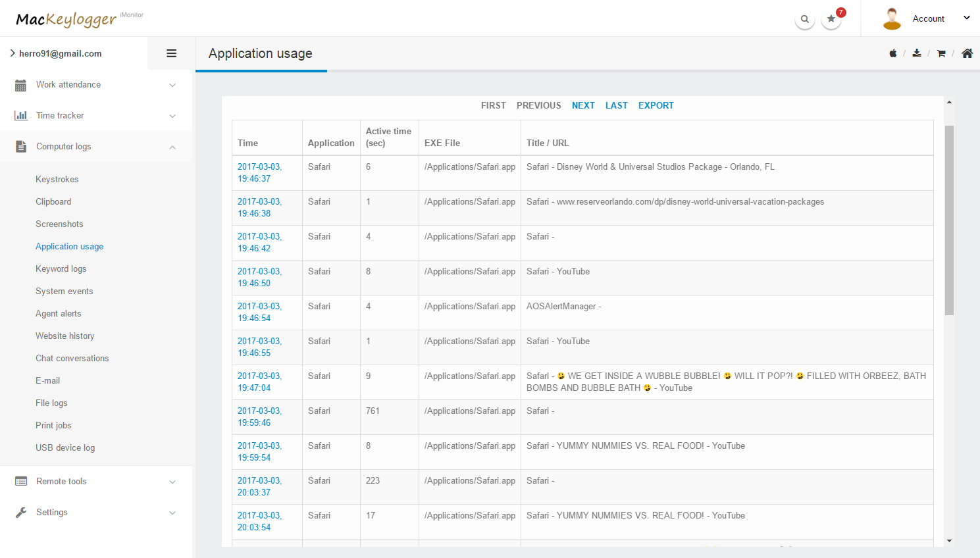
Task: Click the search magnifier icon
Action: click(x=804, y=19)
